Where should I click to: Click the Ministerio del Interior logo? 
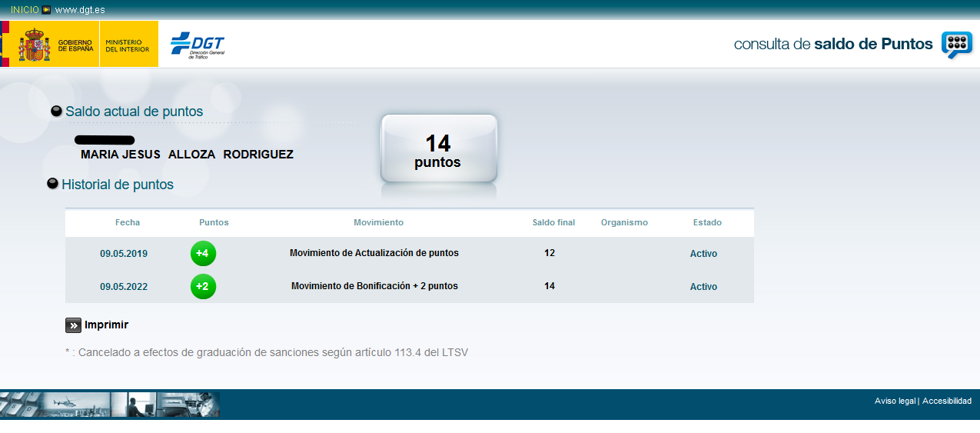pos(128,45)
